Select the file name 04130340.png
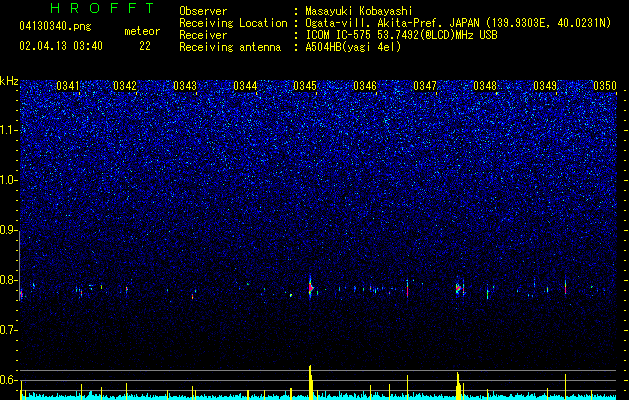This screenshot has height=400, width=629. coord(55,27)
